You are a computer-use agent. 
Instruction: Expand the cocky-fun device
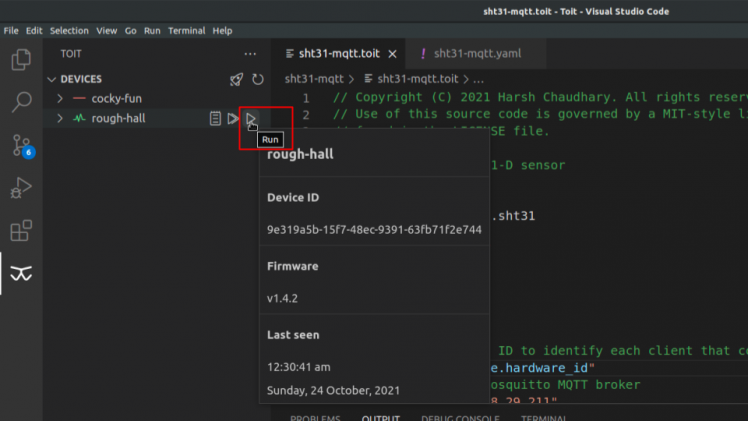click(60, 98)
